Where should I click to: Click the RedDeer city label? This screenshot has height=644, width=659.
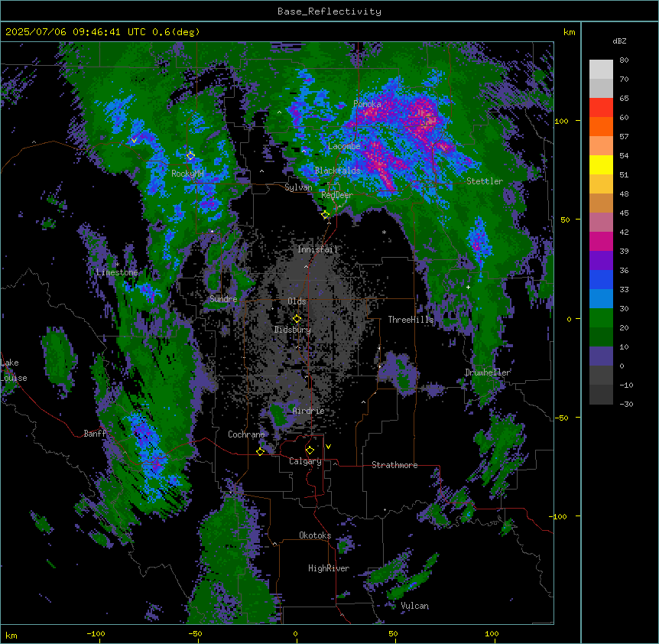point(337,195)
